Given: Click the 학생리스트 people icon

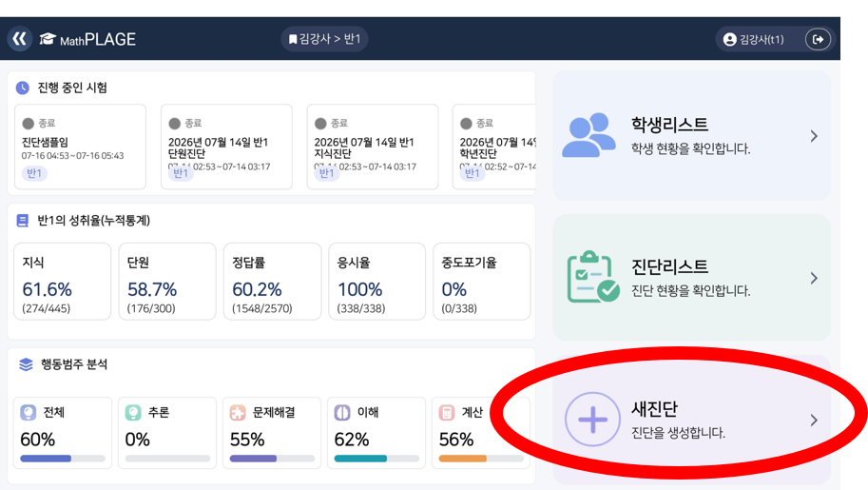Looking at the screenshot, I should tap(588, 135).
